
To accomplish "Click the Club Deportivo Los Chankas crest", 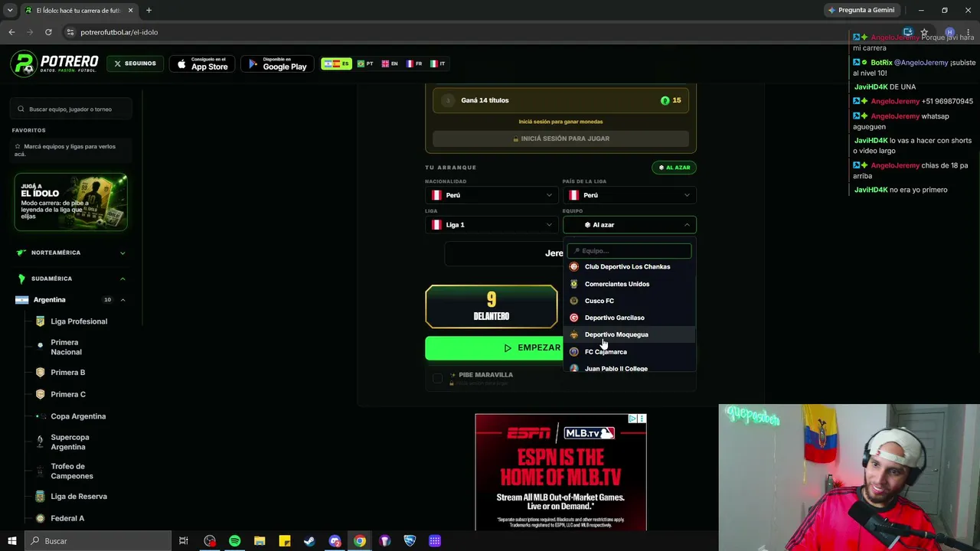I will click(573, 266).
